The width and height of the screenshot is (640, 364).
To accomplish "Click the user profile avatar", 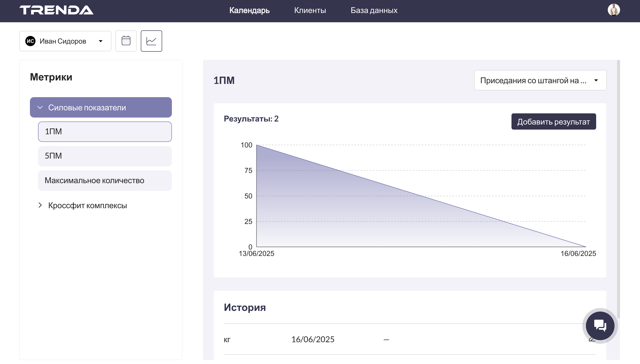I will (x=614, y=10).
